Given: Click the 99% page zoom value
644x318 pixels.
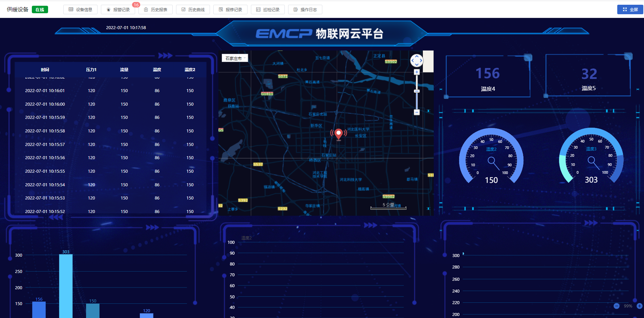Looking at the screenshot, I should click(628, 306).
